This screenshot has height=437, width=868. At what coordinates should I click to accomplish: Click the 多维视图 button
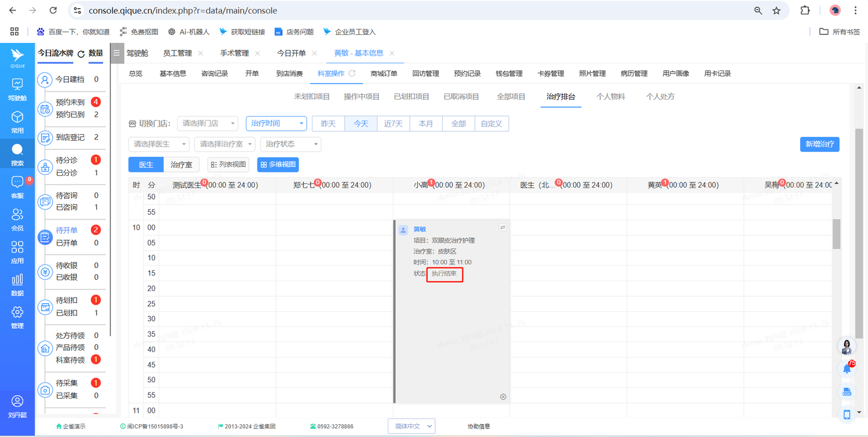point(278,164)
